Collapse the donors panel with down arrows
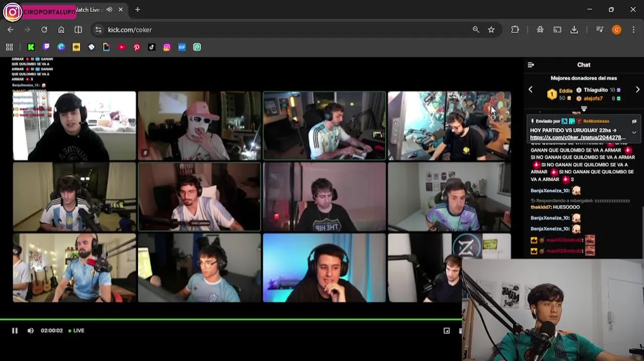 [x=584, y=108]
